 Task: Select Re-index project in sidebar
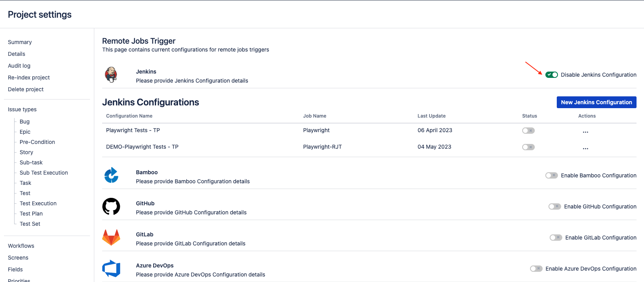pos(29,77)
